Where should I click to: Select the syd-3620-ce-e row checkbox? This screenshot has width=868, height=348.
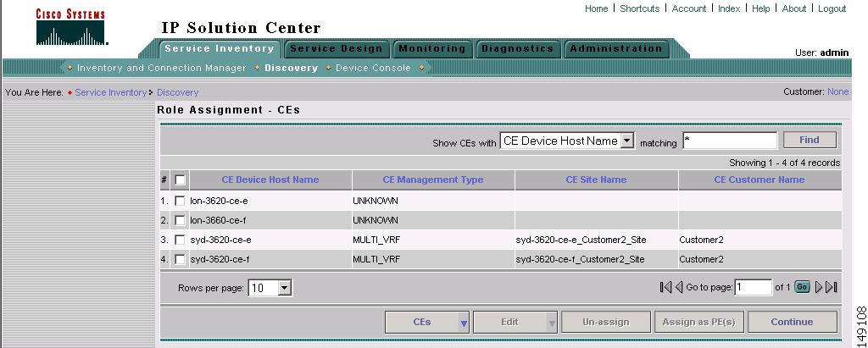coord(180,240)
